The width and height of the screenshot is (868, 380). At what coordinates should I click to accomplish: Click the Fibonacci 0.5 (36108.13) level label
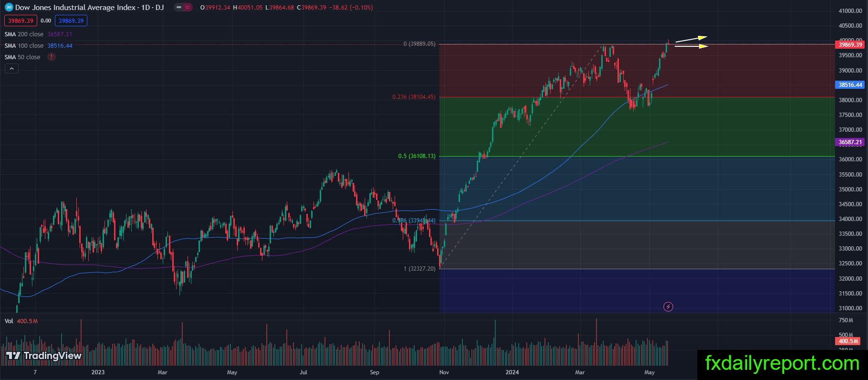[417, 156]
